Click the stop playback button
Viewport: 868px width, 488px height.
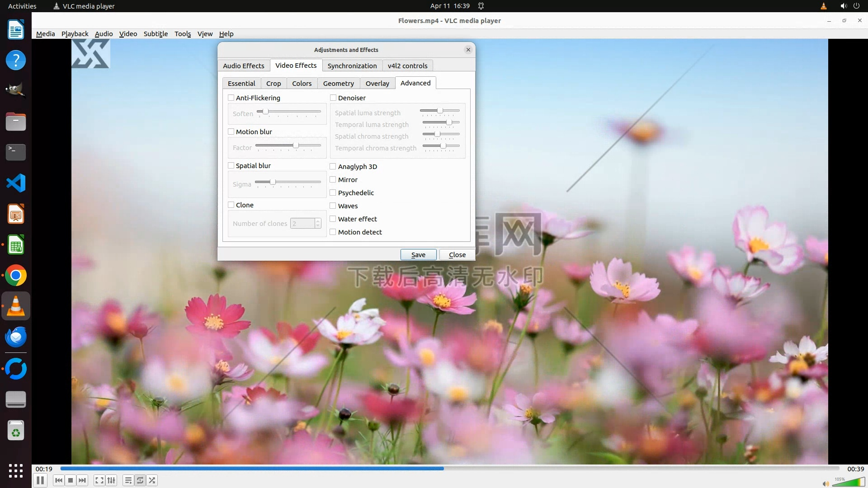[71, 480]
